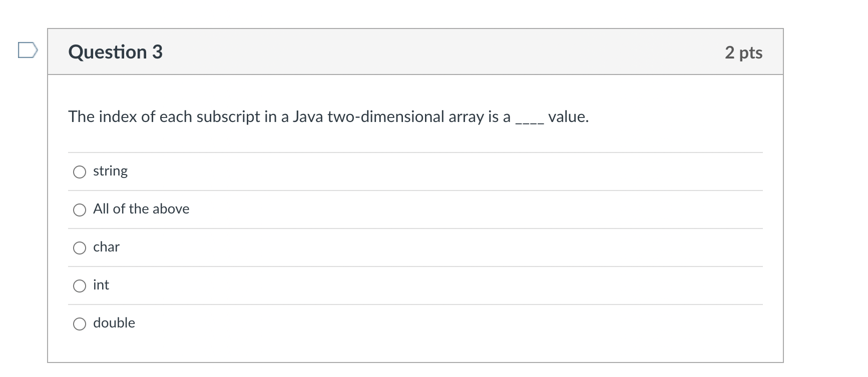868x377 pixels.
Task: Click the "char" answer label text
Action: (106, 247)
